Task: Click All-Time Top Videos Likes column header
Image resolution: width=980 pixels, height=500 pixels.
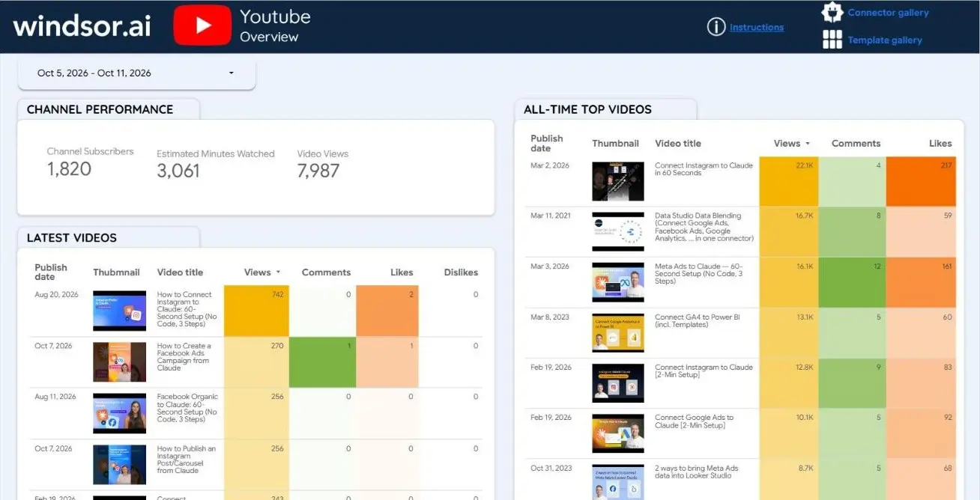Action: pyautogui.click(x=940, y=144)
